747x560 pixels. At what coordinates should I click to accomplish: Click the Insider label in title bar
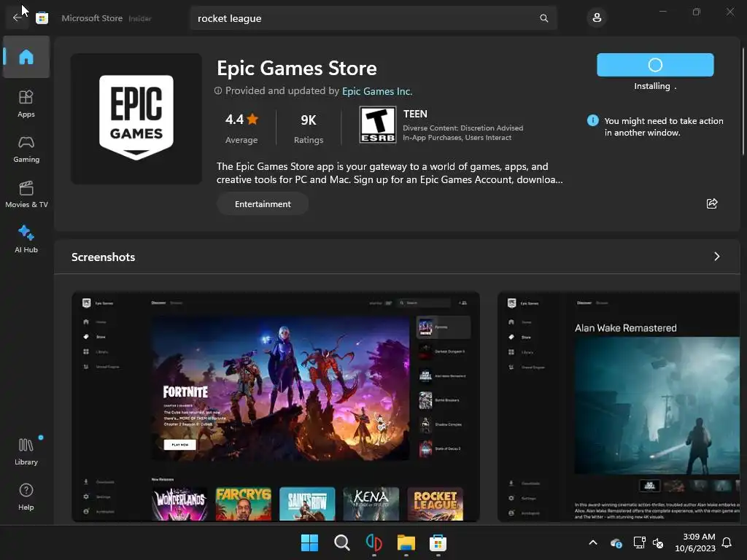[140, 18]
